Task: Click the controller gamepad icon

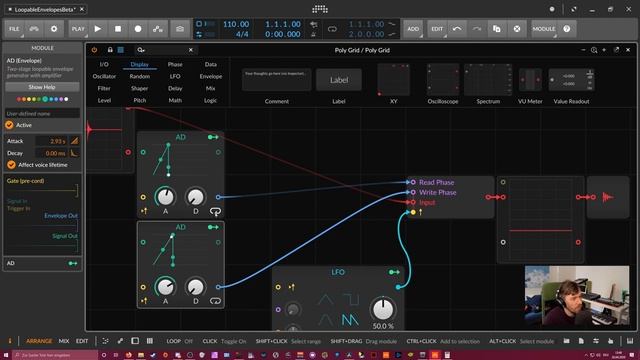Action: click(34, 29)
